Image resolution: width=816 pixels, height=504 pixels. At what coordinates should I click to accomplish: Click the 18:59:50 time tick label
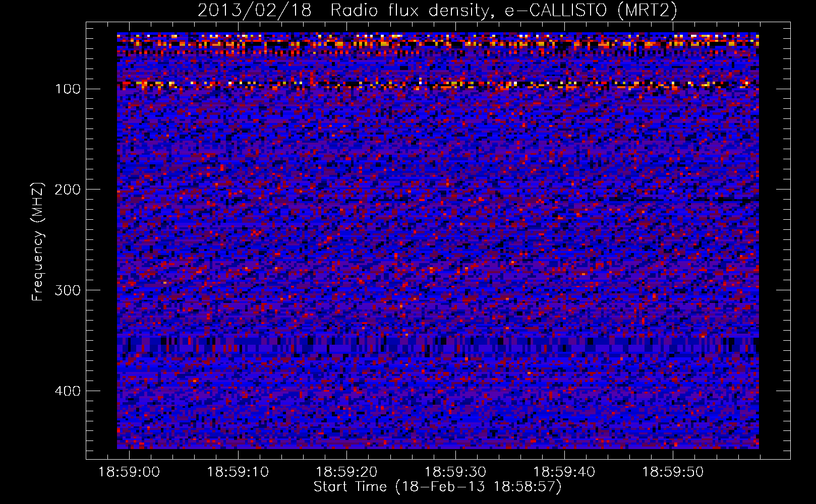[673, 472]
